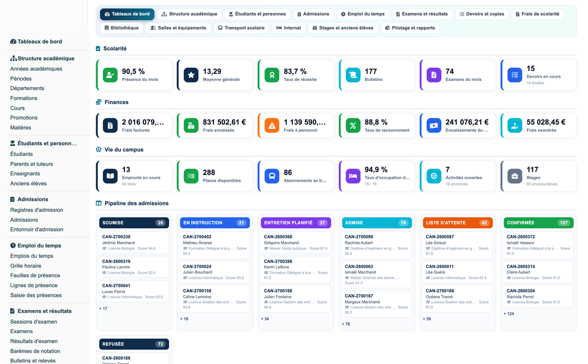Click the Scolarité section clipboard icon
This screenshot has height=364, width=588.
coord(98,49)
